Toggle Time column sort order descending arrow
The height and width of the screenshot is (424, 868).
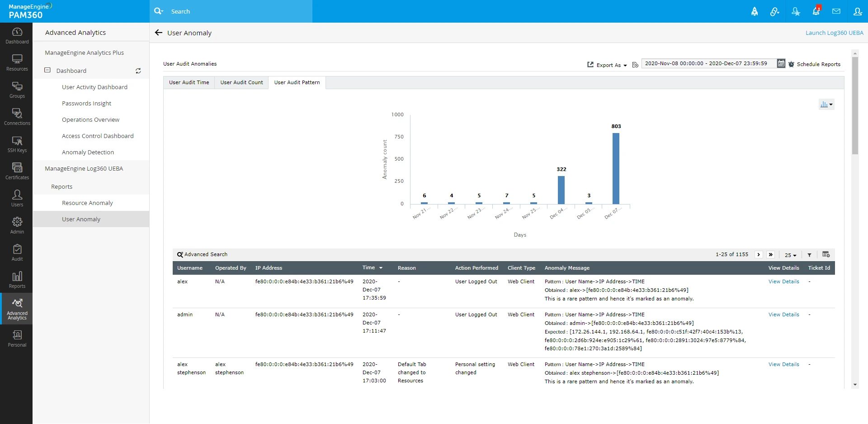(x=381, y=268)
